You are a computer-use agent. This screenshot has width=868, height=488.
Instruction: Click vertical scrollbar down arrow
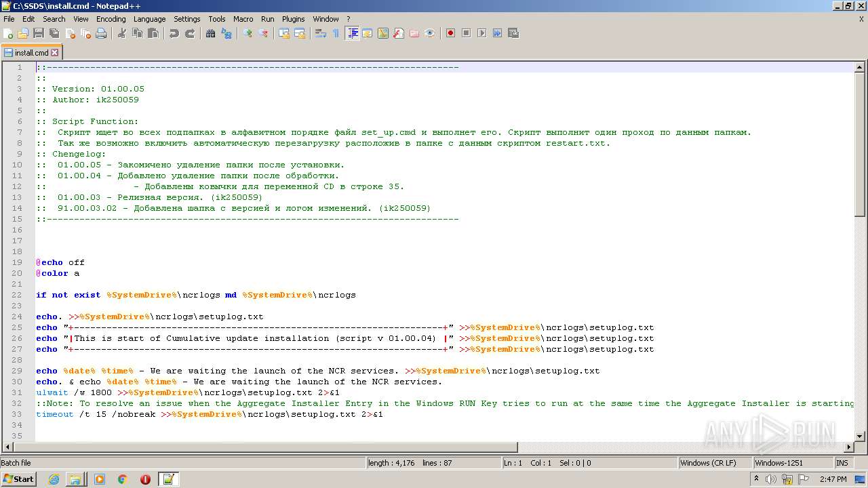859,436
